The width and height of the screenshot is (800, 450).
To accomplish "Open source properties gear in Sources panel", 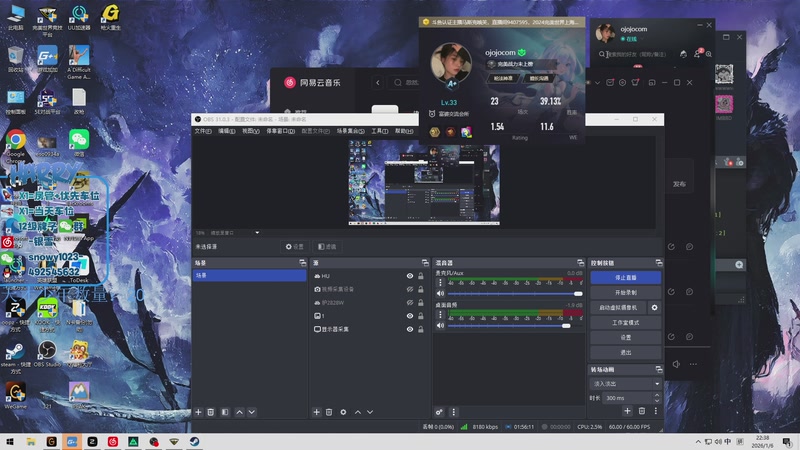I will tap(343, 412).
